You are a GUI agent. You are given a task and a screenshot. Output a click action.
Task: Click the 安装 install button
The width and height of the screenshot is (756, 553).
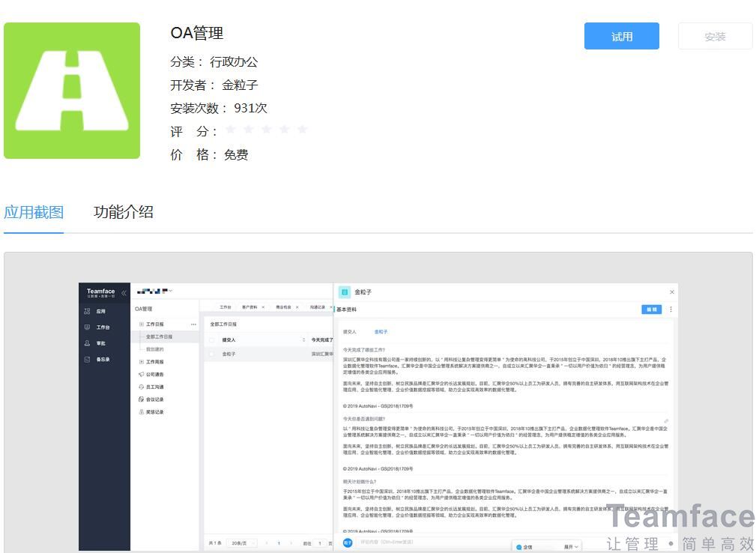coord(714,36)
